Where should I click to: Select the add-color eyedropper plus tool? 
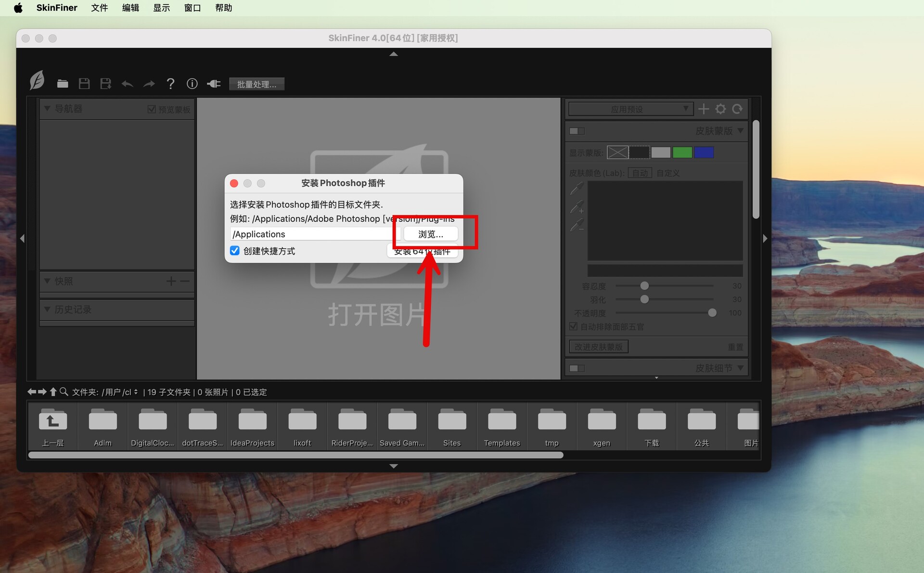(577, 206)
